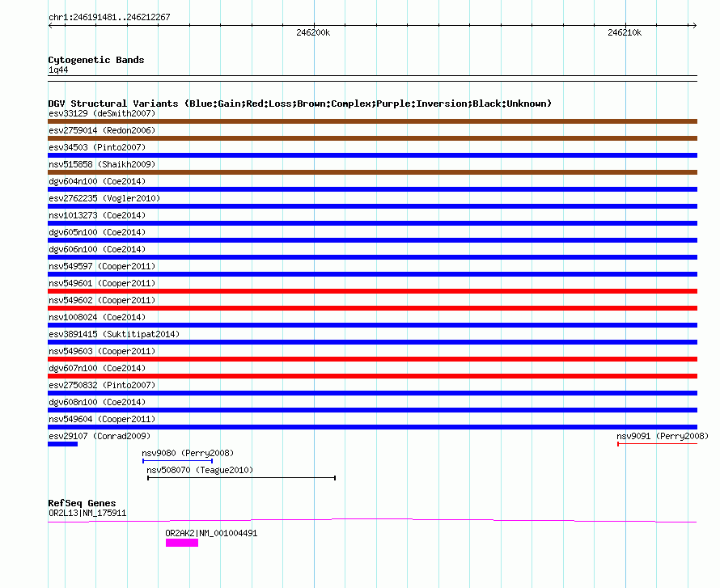Click the nsv1013273 (Coe2014) label
Viewport: 720px width, 588px height.
(x=97, y=215)
